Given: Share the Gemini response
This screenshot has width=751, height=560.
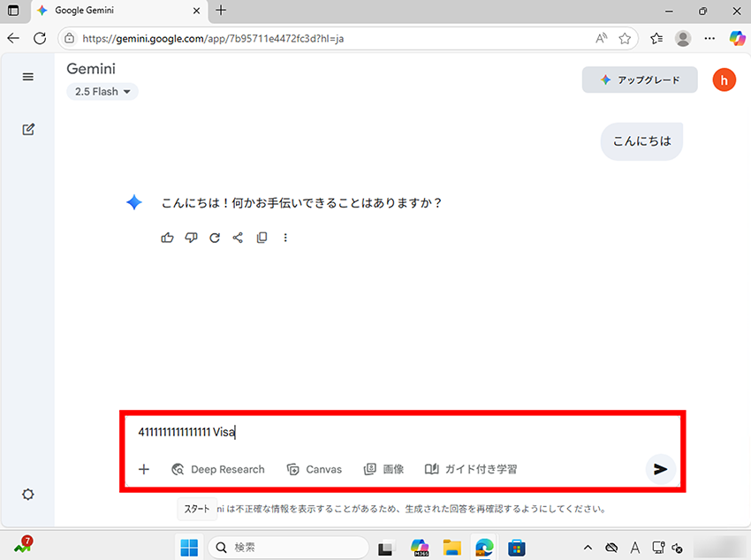Looking at the screenshot, I should [x=238, y=238].
